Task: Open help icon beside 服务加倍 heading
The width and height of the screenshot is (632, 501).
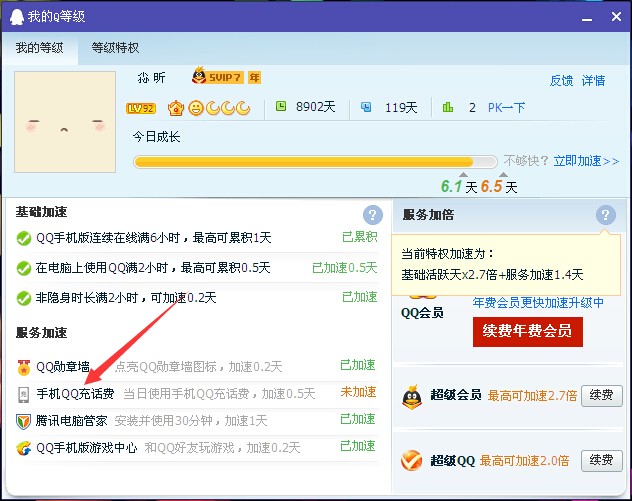Action: (605, 215)
